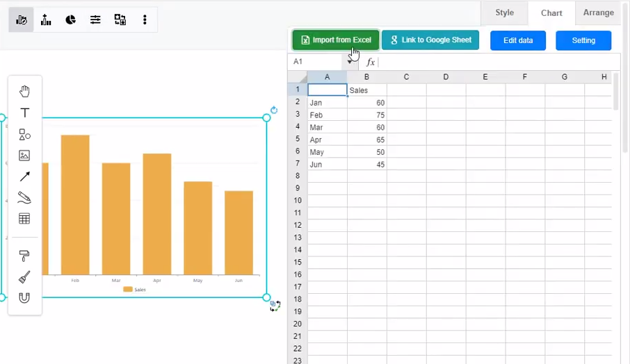The height and width of the screenshot is (364, 630).
Task: Open the pie chart type icon
Action: coord(71,20)
